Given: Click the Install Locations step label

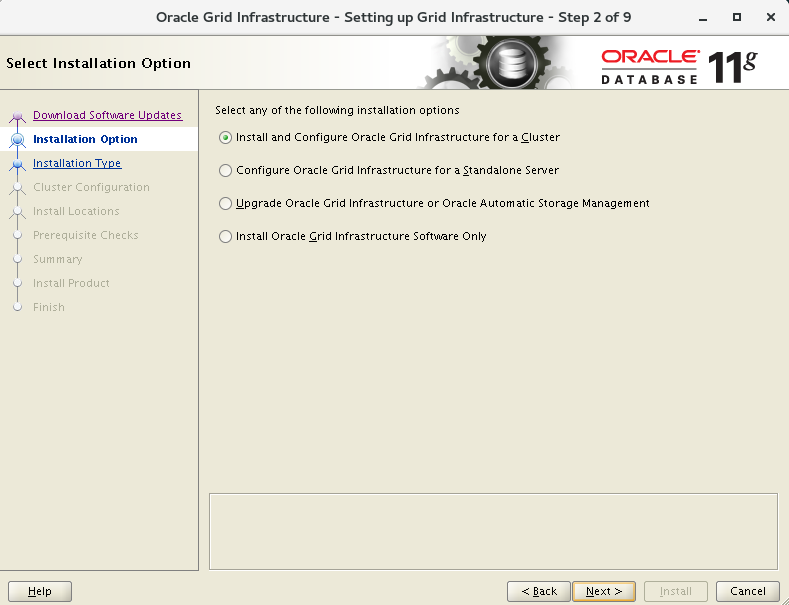Looking at the screenshot, I should click(x=76, y=211).
